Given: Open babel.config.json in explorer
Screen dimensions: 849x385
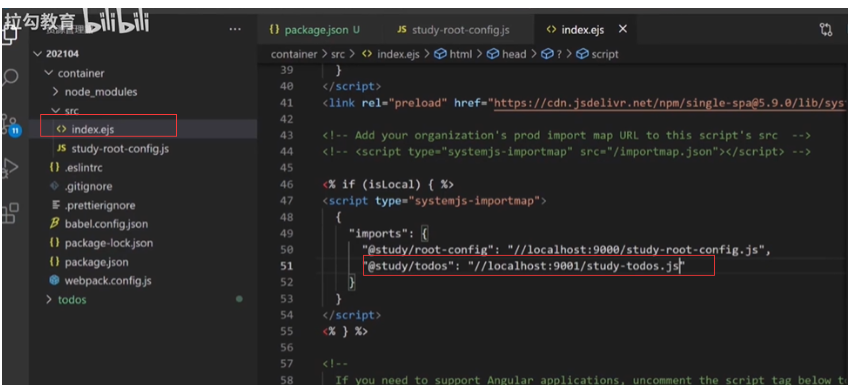Looking at the screenshot, I should pyautogui.click(x=106, y=224).
